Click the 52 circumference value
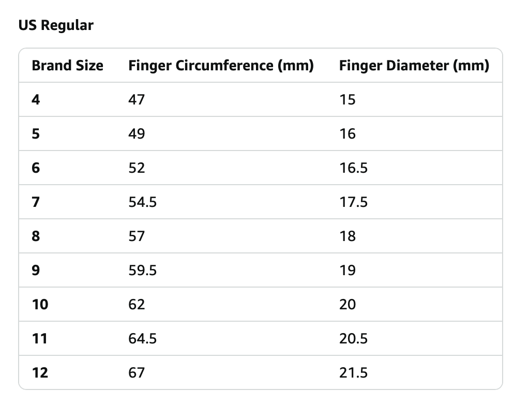This screenshot has height=420, width=514. click(x=137, y=168)
